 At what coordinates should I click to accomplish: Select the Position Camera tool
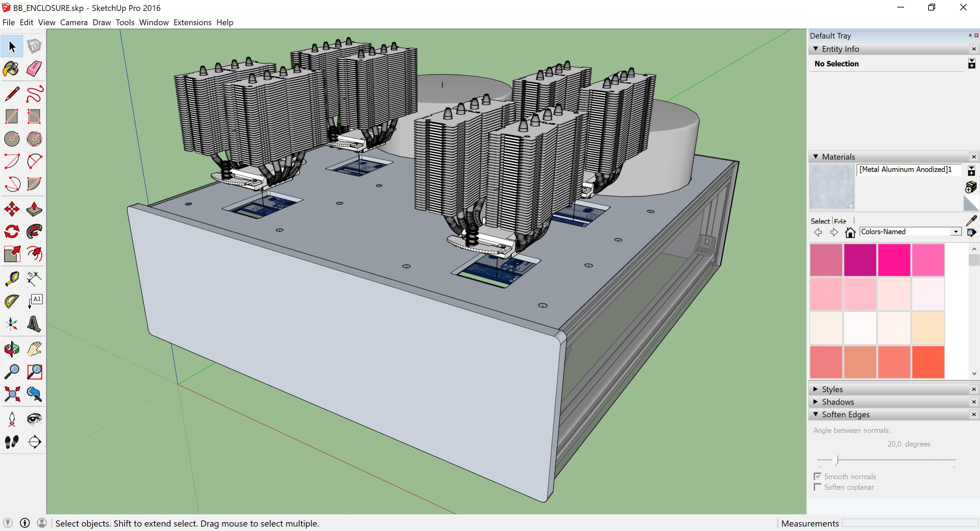tap(12, 419)
